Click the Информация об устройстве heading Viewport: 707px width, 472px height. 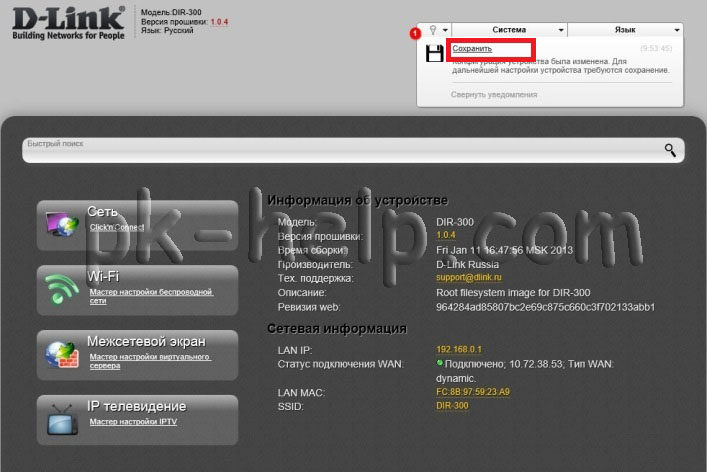[x=357, y=200]
